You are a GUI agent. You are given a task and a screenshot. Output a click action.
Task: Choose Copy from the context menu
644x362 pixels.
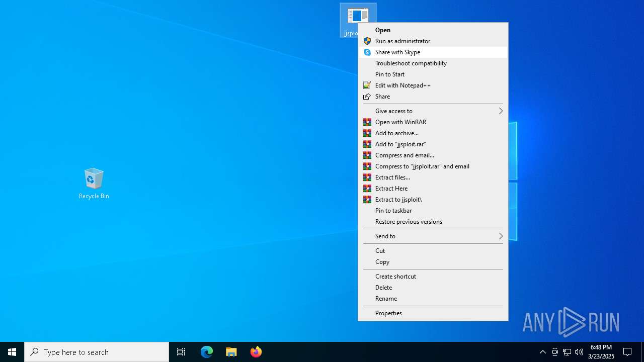click(x=433, y=262)
